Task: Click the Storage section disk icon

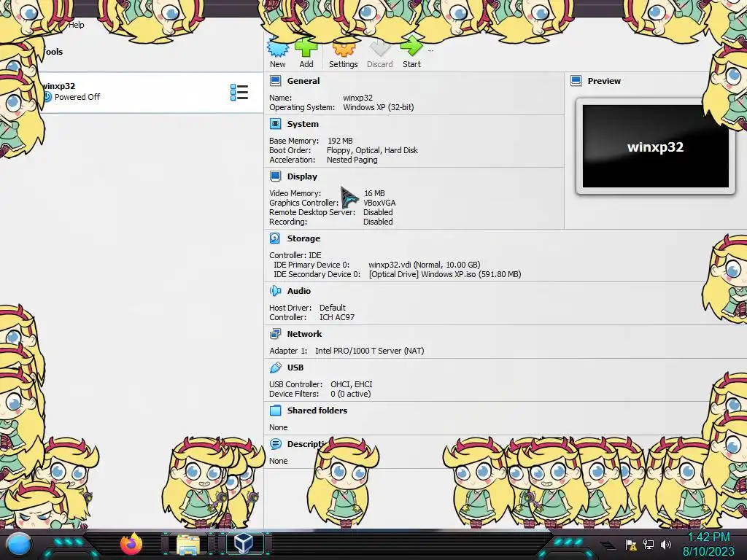Action: click(275, 238)
